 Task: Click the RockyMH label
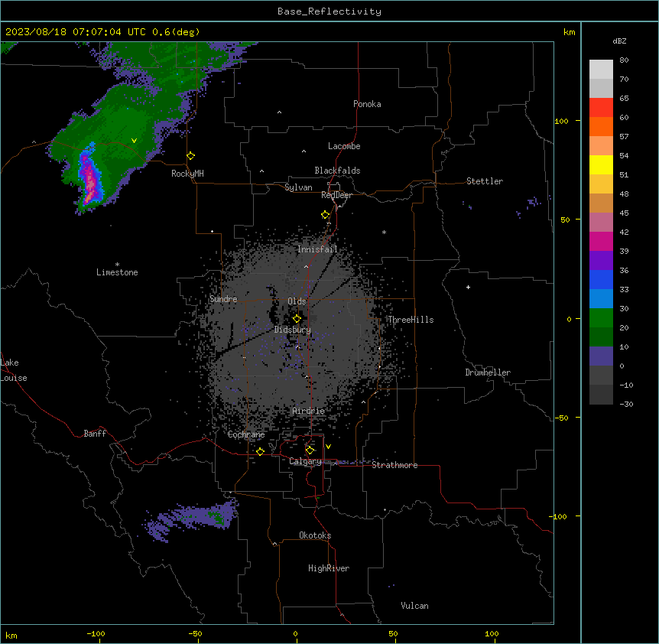187,174
